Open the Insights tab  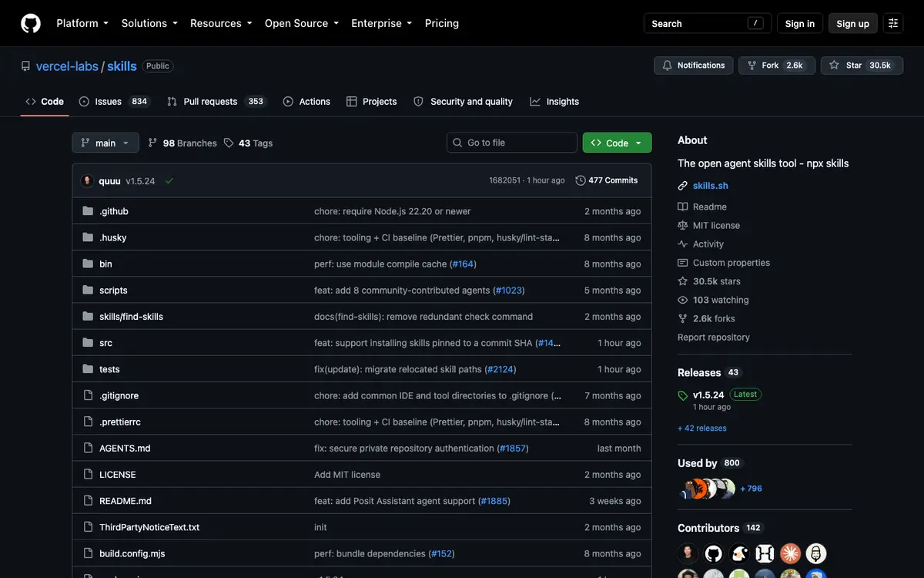tap(554, 102)
